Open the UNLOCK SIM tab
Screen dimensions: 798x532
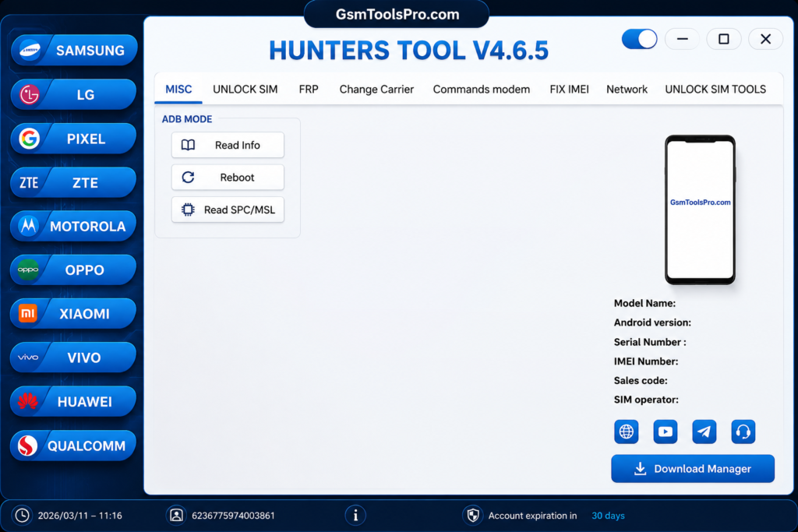(245, 90)
